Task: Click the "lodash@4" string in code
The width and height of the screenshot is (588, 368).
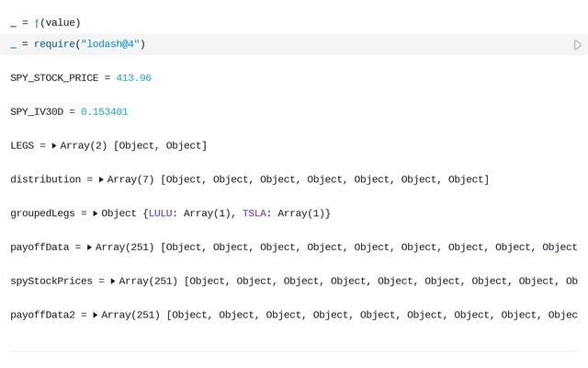Action: tap(109, 44)
